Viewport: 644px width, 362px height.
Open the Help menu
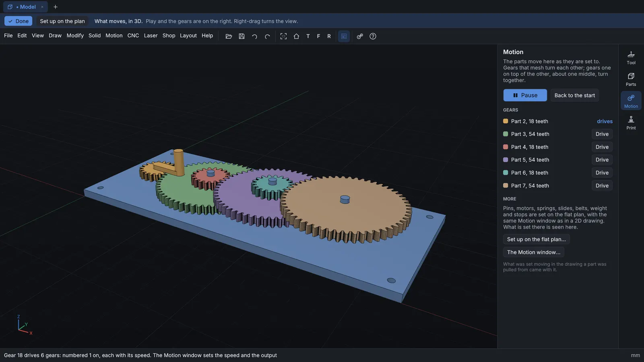click(x=207, y=35)
